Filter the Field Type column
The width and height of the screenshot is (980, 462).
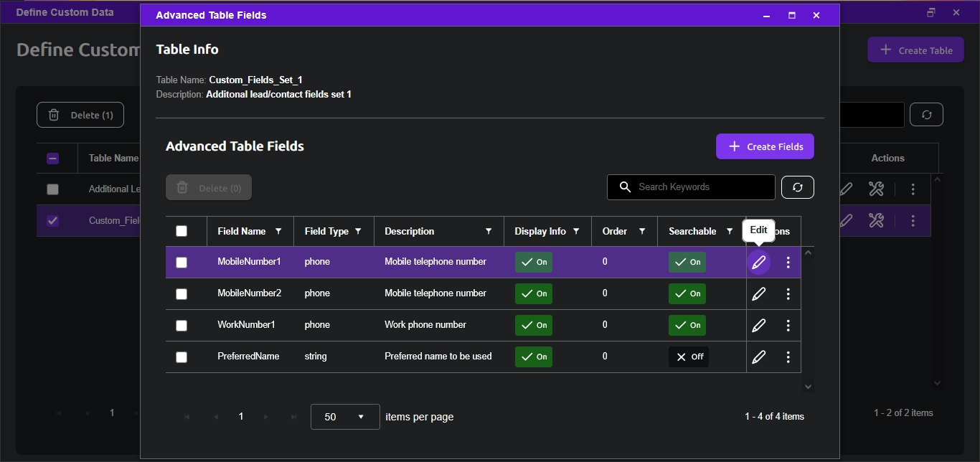click(358, 232)
